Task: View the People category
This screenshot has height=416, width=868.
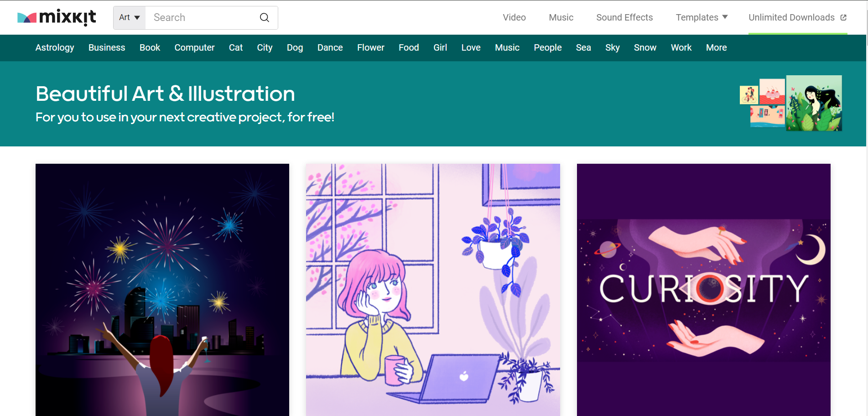Action: pos(548,47)
